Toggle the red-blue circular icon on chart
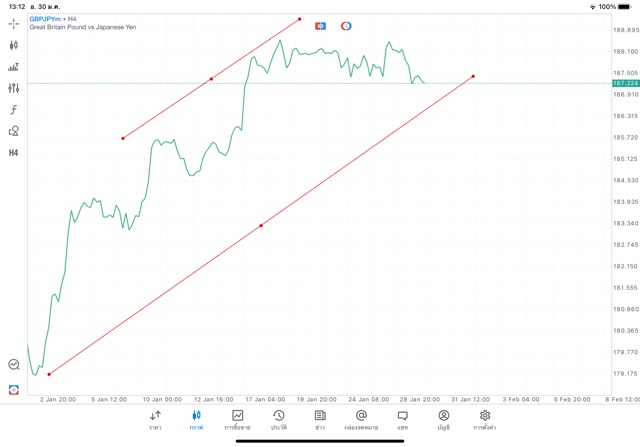Viewport: 640px width, 447px height. pyautogui.click(x=346, y=25)
